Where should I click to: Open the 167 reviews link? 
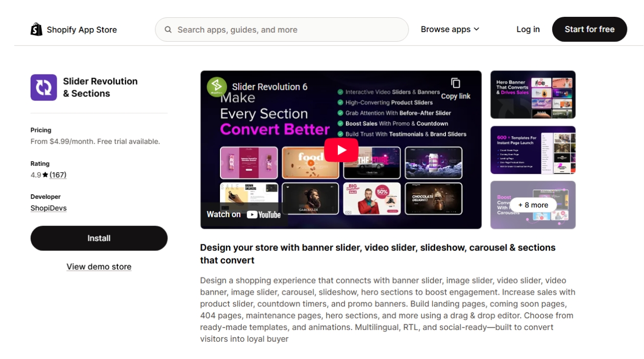point(58,174)
